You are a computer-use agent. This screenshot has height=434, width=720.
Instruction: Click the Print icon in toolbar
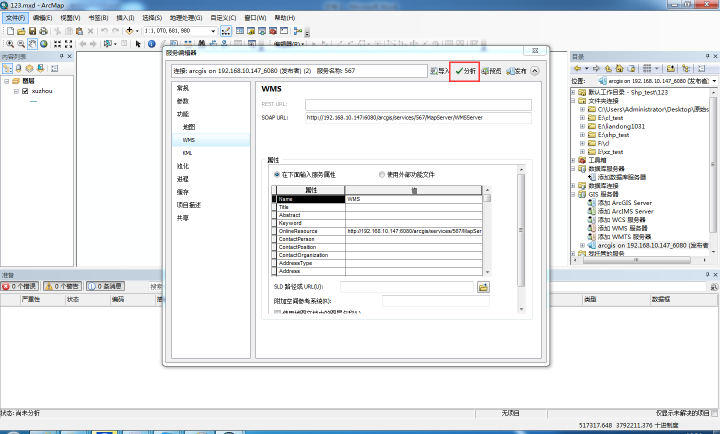point(43,31)
